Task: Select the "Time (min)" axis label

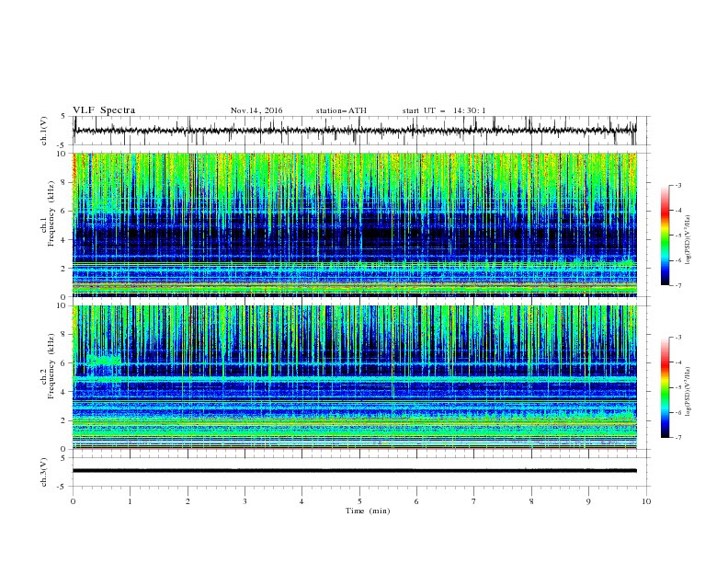Action: pyautogui.click(x=368, y=511)
